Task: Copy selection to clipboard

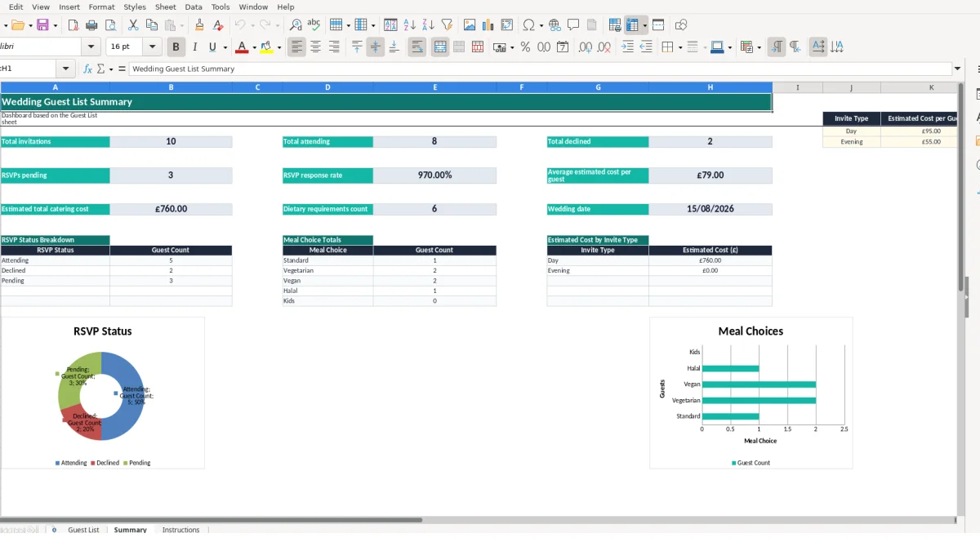Action: click(x=151, y=25)
